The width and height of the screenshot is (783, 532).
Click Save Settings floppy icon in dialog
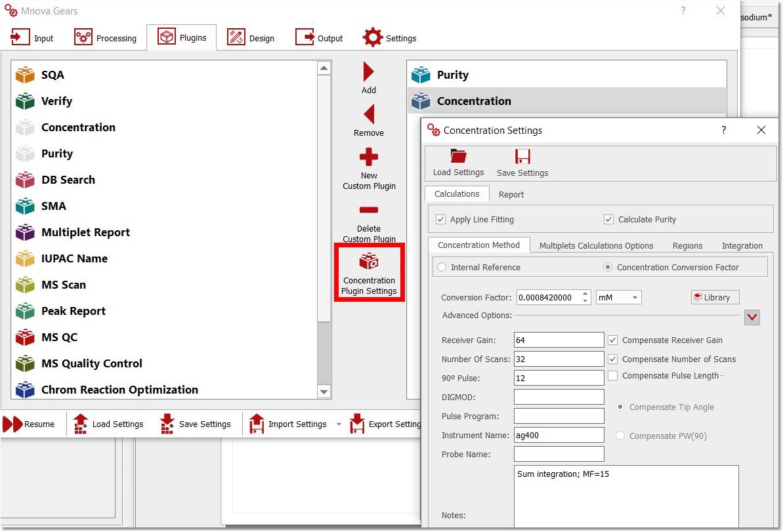(522, 157)
